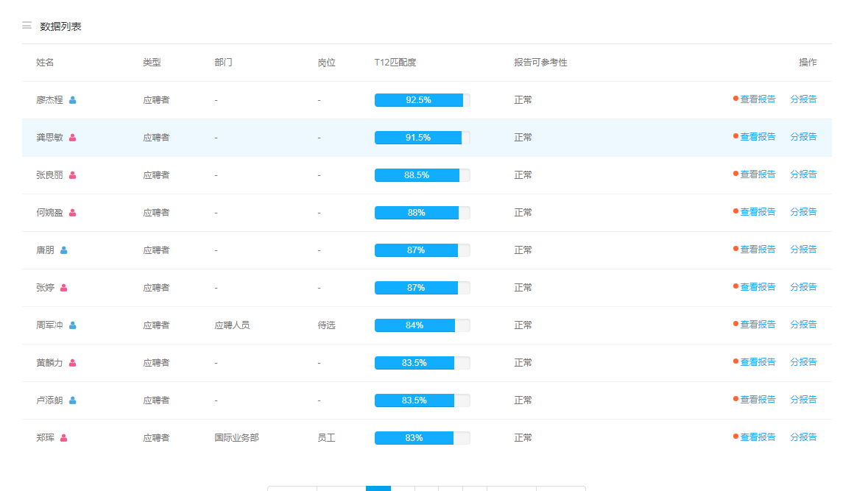Viewport: 868px width, 491px height.
Task: Click the 岗位 column header
Action: (327, 63)
